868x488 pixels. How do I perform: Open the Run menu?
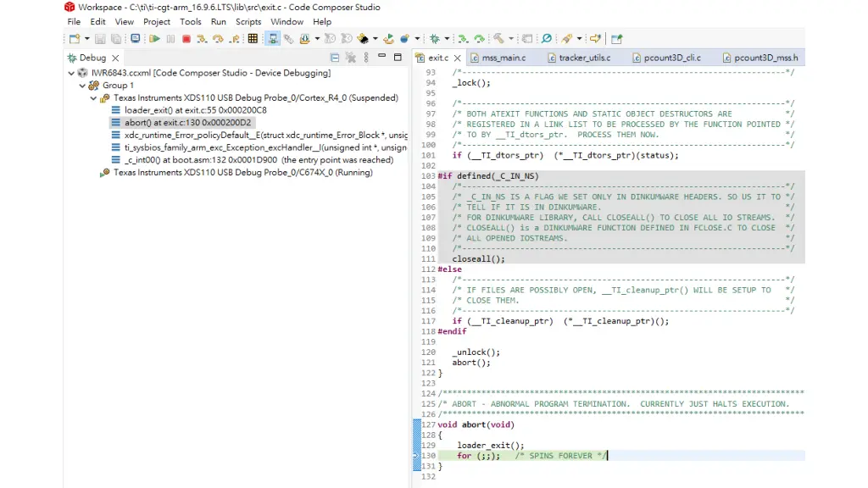(x=218, y=21)
